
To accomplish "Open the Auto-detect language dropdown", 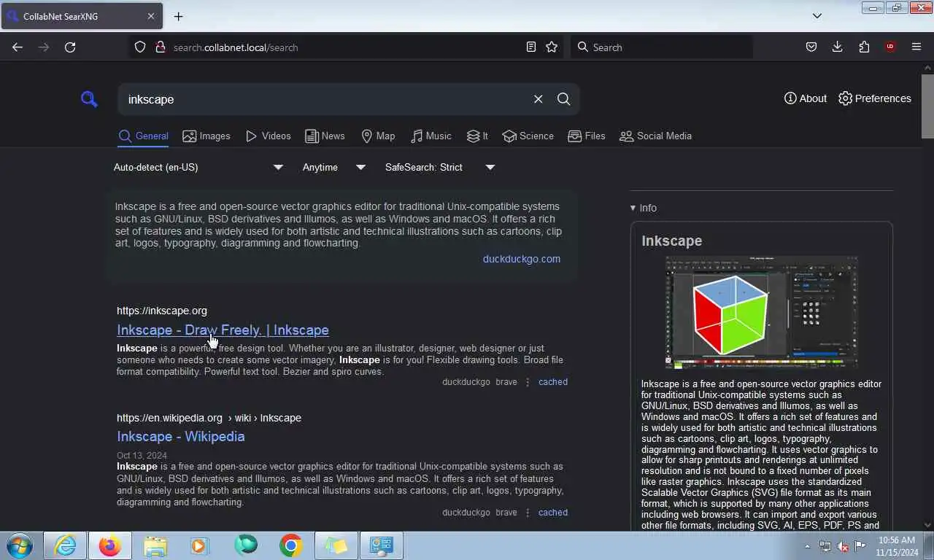I will click(x=198, y=167).
